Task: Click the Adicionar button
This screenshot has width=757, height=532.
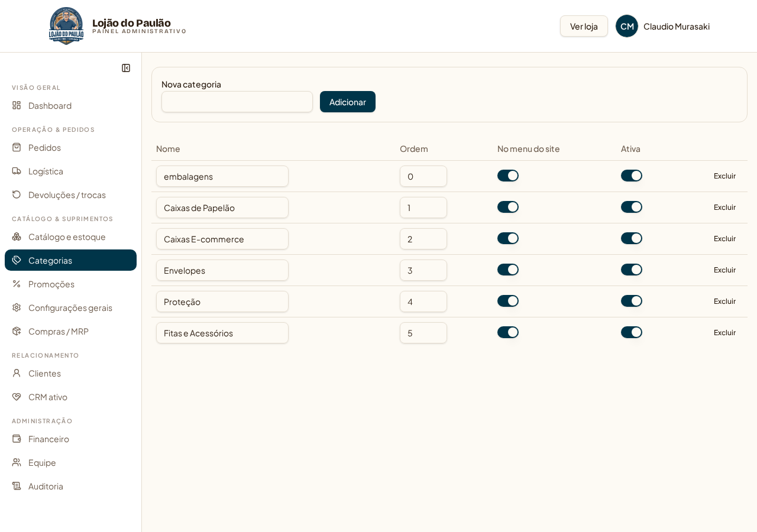Action: pyautogui.click(x=348, y=102)
